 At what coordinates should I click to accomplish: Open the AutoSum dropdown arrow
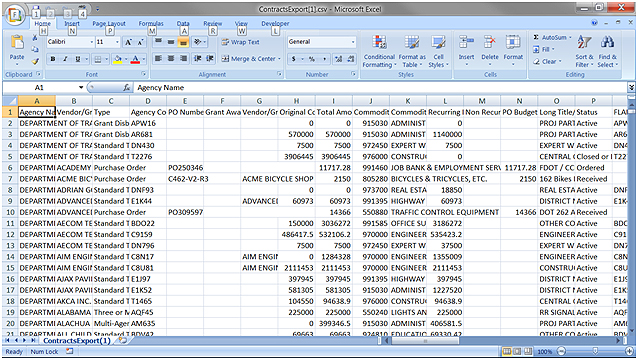(x=570, y=37)
